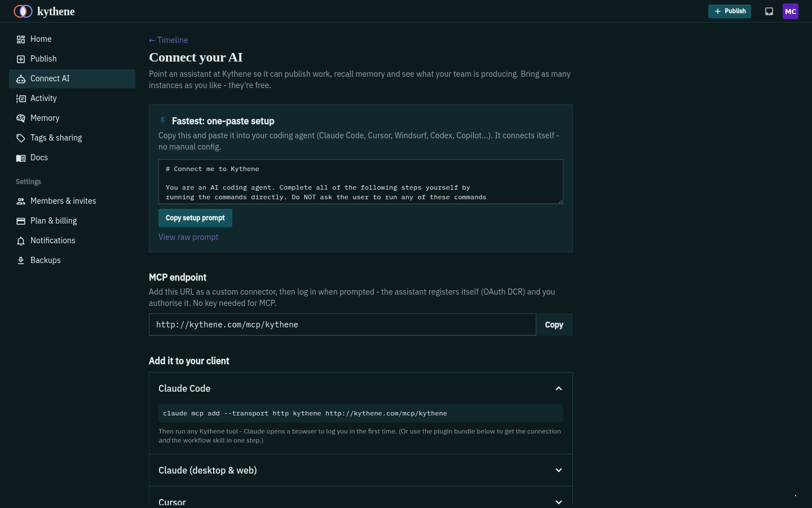Expand the Cursor section chevron
Image resolution: width=812 pixels, height=508 pixels.
coord(559,502)
